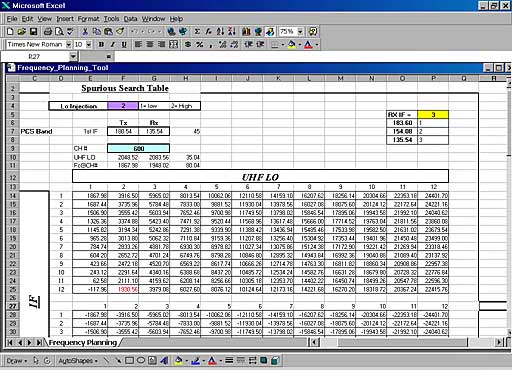Click the Sort Ascending icon
Image resolution: width=512 pixels, height=370 pixels.
tap(220, 32)
